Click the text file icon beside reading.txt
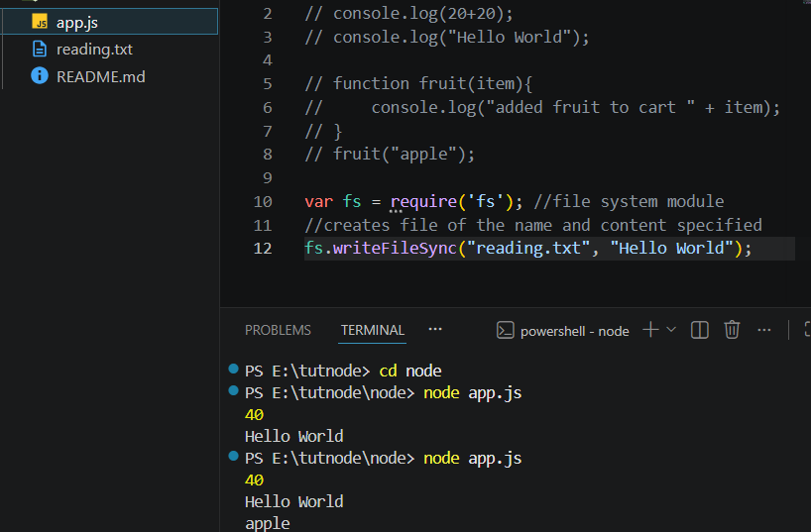Viewport: 811px width, 532px height. click(40, 50)
